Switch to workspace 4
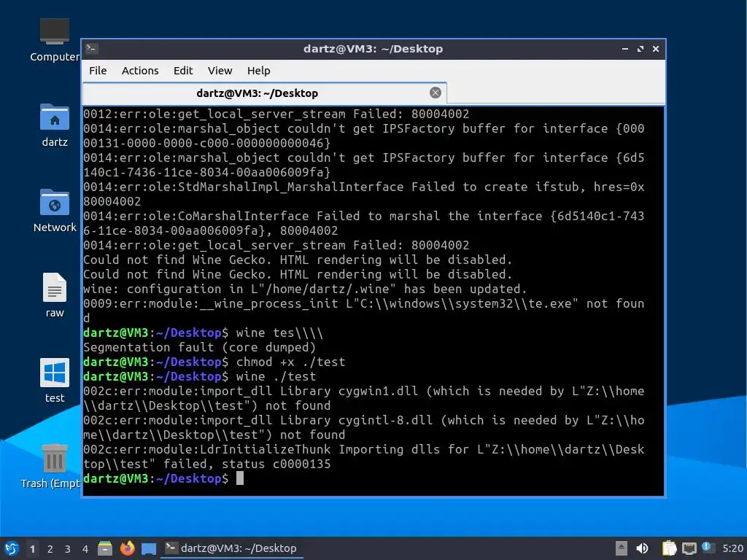Image resolution: width=747 pixels, height=560 pixels. click(x=85, y=549)
